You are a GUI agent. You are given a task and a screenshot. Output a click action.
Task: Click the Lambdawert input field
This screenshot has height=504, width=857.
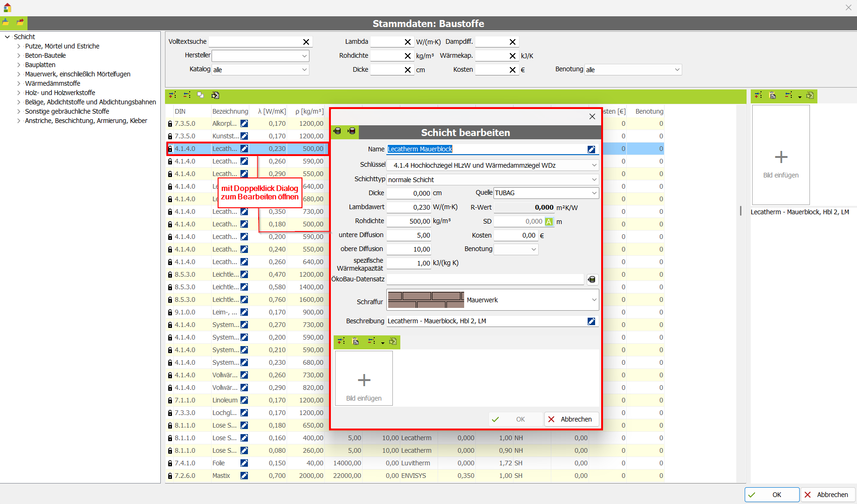point(409,207)
